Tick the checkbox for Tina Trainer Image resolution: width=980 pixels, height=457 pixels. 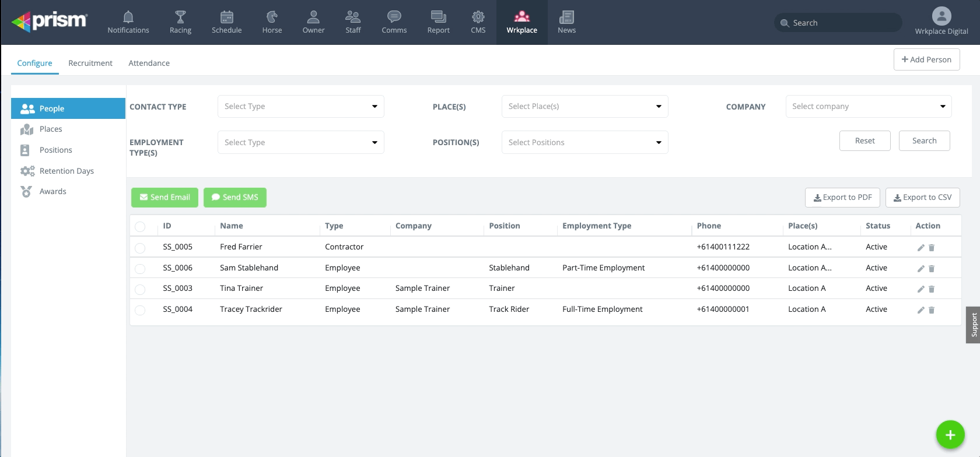(140, 289)
